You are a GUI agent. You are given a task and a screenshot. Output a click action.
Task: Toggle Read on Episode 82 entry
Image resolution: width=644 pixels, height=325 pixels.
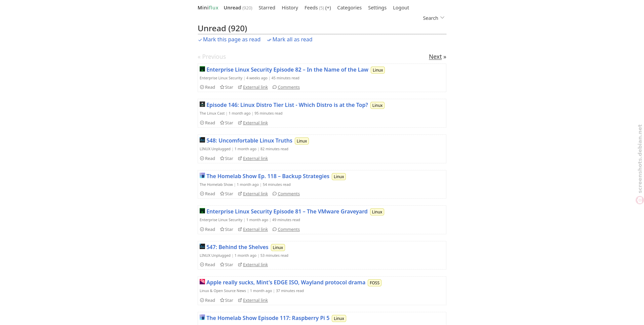207,87
